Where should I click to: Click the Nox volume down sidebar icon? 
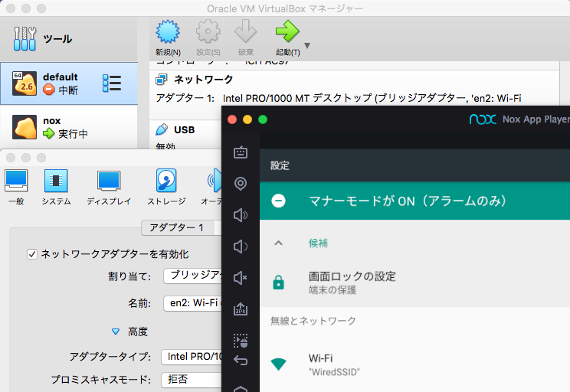241,247
